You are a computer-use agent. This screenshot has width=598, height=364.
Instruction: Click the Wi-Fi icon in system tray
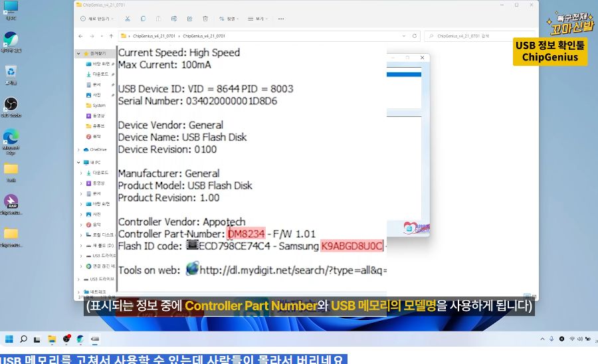coord(572,339)
